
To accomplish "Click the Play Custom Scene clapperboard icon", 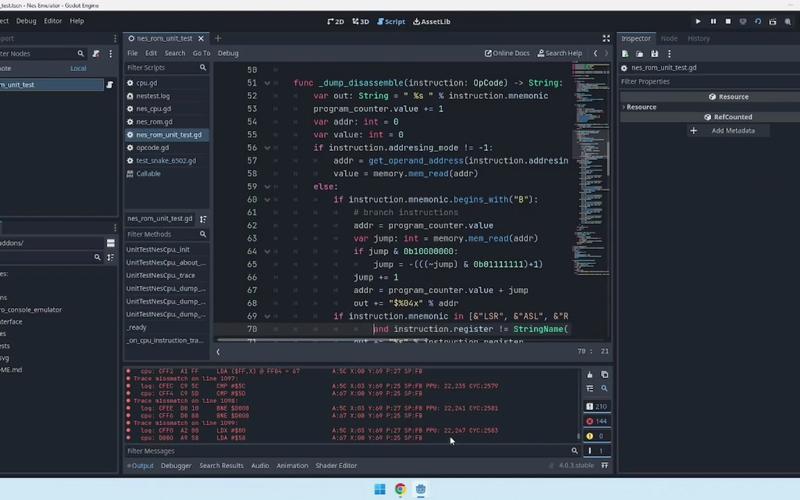I will click(773, 21).
